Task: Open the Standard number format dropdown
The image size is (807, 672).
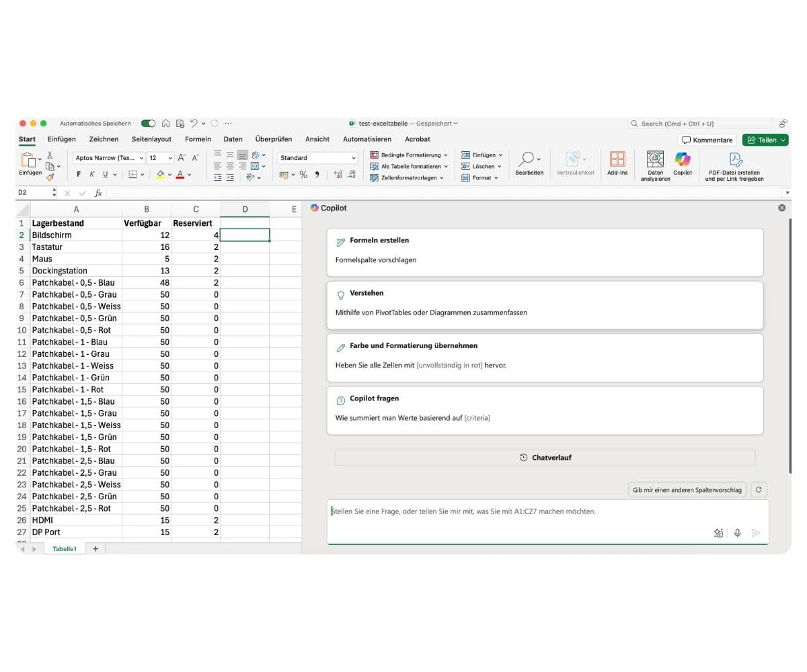Action: [x=354, y=158]
